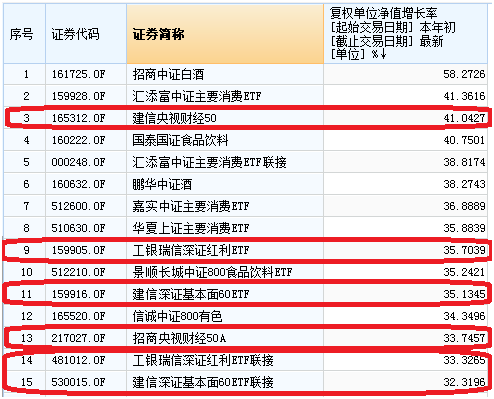Select growth value 36.8889
494x399 pixels.
coord(464,206)
